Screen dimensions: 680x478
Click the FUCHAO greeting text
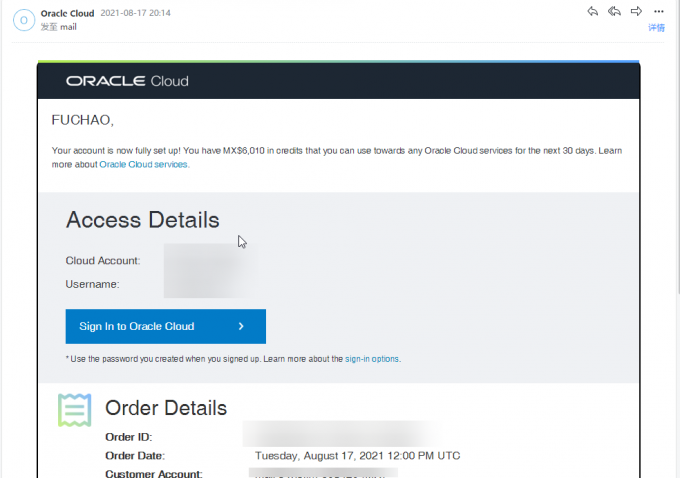[82, 121]
